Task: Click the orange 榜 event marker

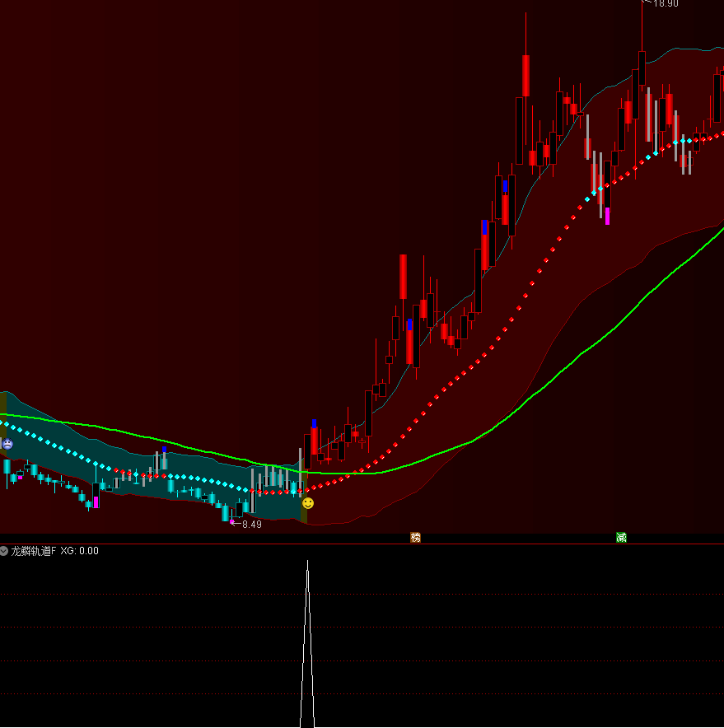Action: pyautogui.click(x=415, y=538)
